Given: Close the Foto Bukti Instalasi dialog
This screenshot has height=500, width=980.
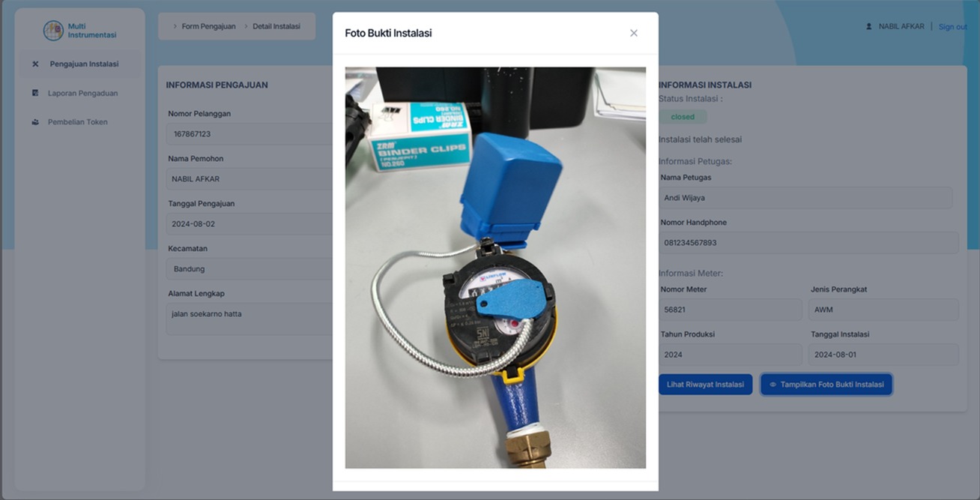Looking at the screenshot, I should 634,33.
